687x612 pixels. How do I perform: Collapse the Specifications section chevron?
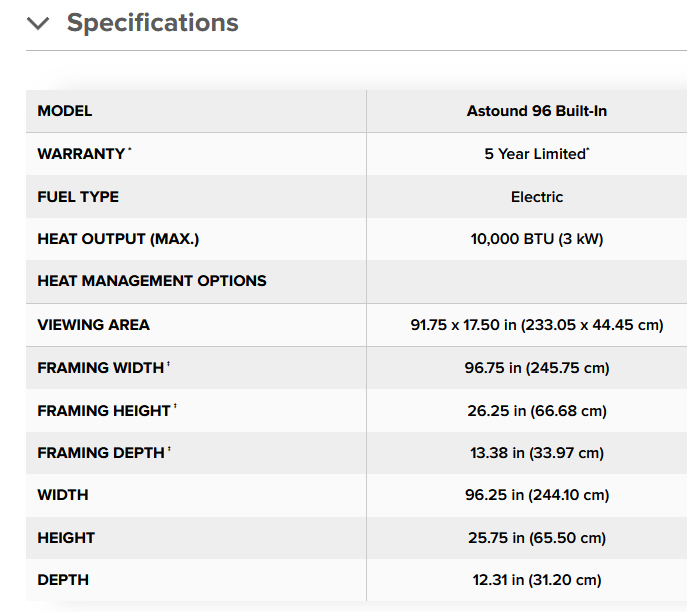38,23
